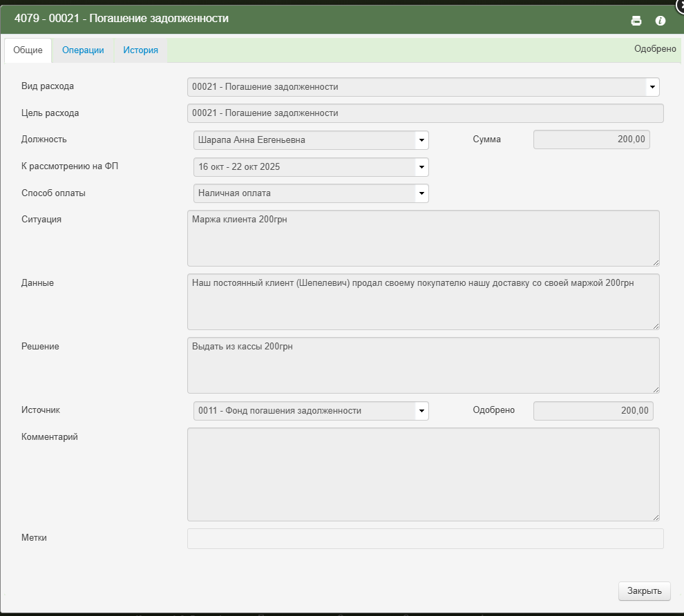The width and height of the screenshot is (684, 616).
Task: Click the Метки tags field
Action: pos(425,539)
